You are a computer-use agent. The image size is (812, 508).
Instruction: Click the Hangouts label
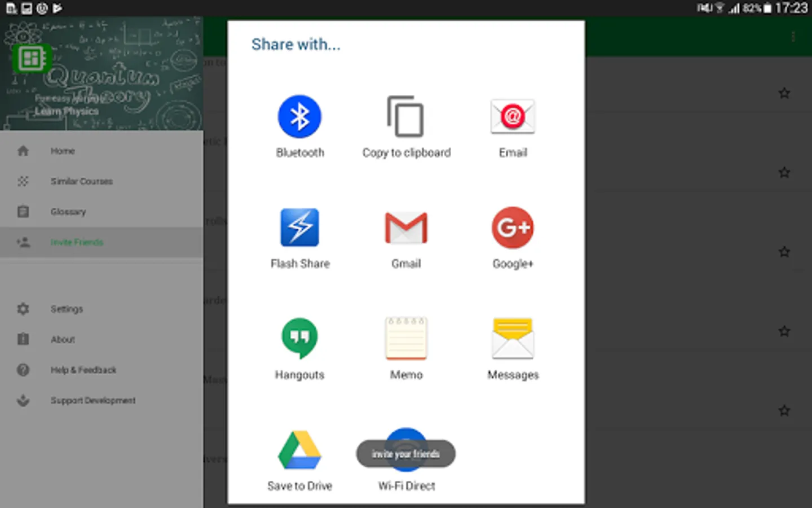pos(299,375)
